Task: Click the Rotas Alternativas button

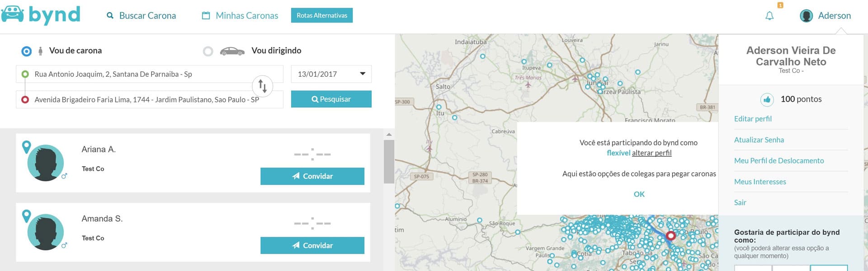Action: [x=321, y=15]
